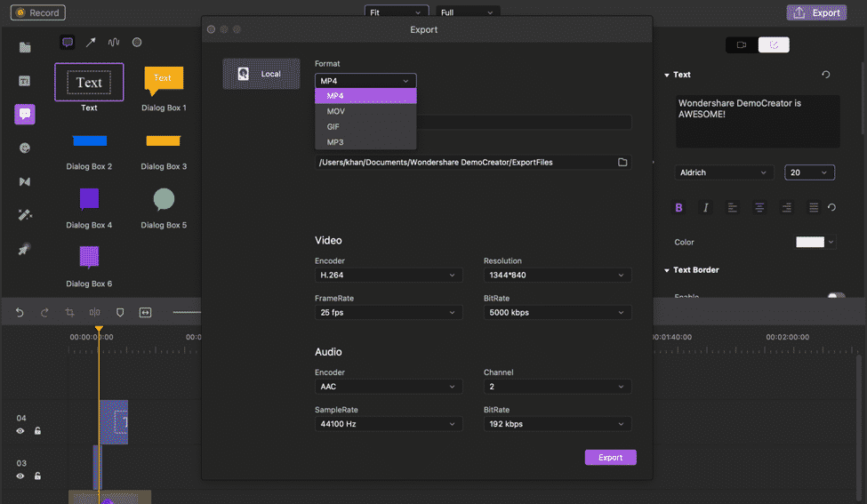Click the purple Export button in dialog
The image size is (867, 504).
tap(610, 458)
